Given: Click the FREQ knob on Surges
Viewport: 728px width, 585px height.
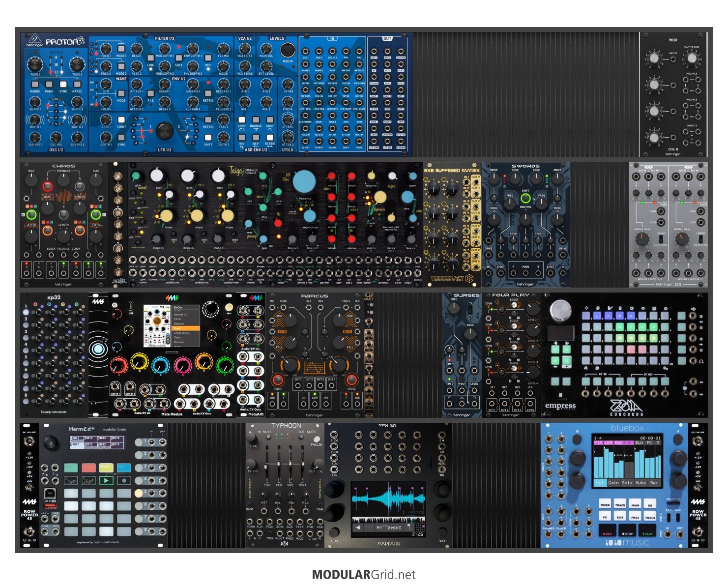Looking at the screenshot, I should click(x=454, y=308).
